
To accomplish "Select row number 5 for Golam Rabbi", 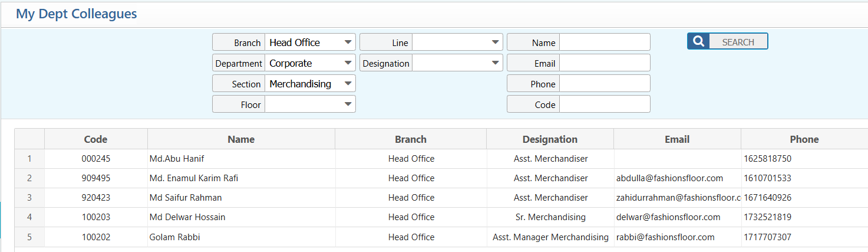I will [x=29, y=237].
